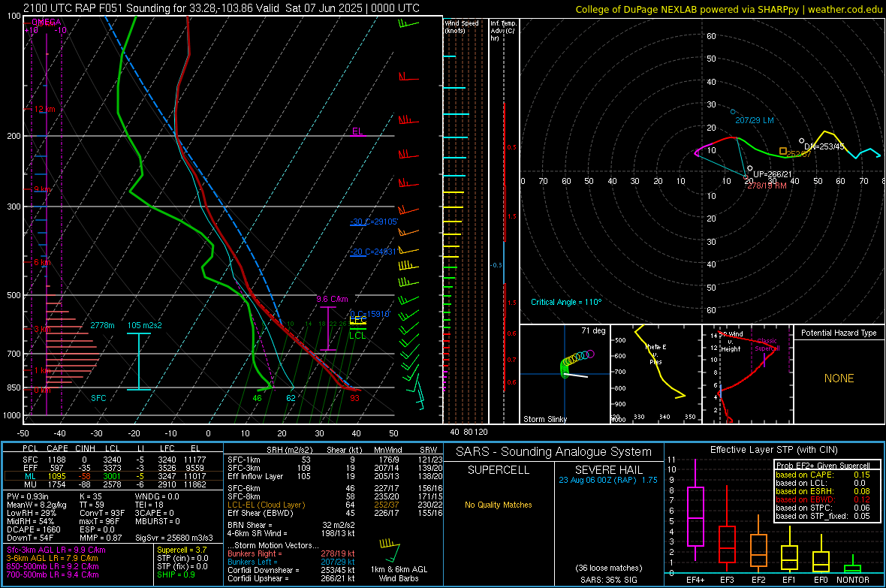The height and width of the screenshot is (588, 886).
Task: Click the '-20 C=24831'' height label
Action: click(x=374, y=252)
